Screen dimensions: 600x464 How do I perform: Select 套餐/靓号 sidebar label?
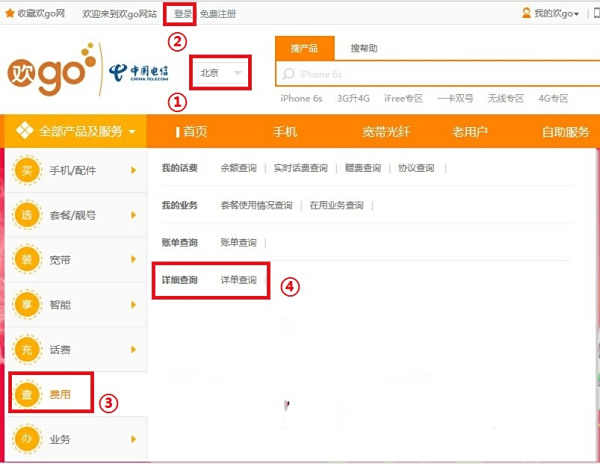pyautogui.click(x=73, y=215)
